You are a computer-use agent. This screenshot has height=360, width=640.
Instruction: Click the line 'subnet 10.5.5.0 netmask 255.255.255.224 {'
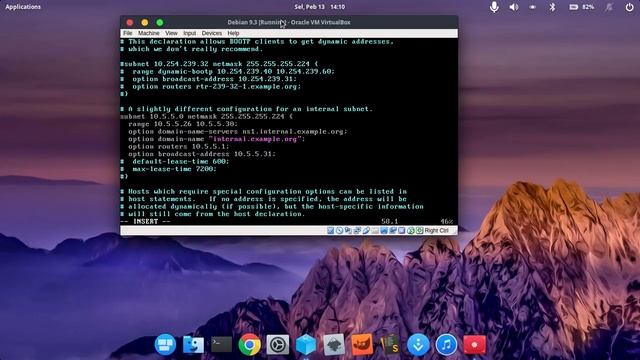(x=207, y=116)
